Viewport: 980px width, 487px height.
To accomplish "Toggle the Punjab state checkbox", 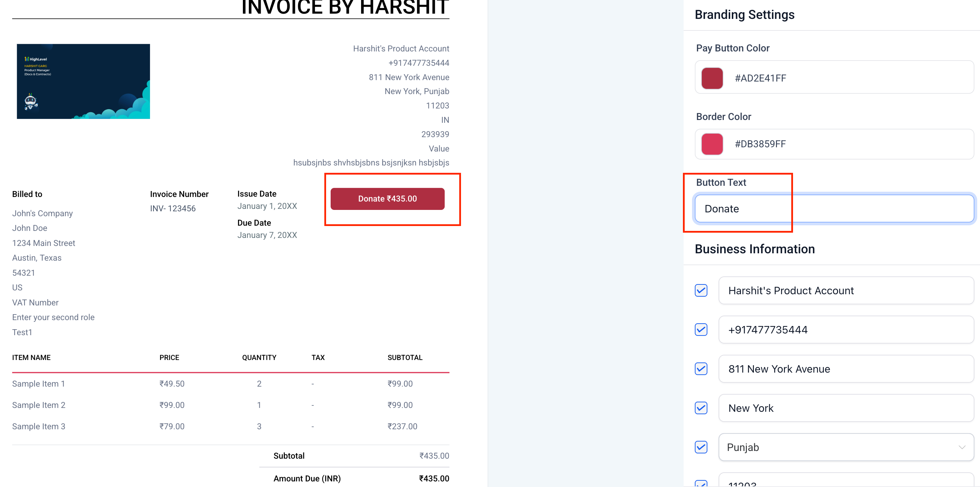I will (x=701, y=447).
